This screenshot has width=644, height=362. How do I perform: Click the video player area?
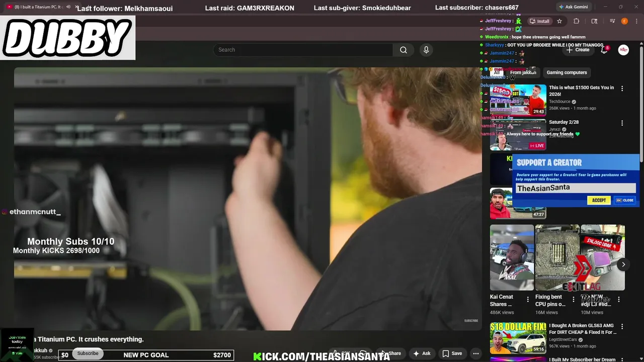click(x=248, y=199)
